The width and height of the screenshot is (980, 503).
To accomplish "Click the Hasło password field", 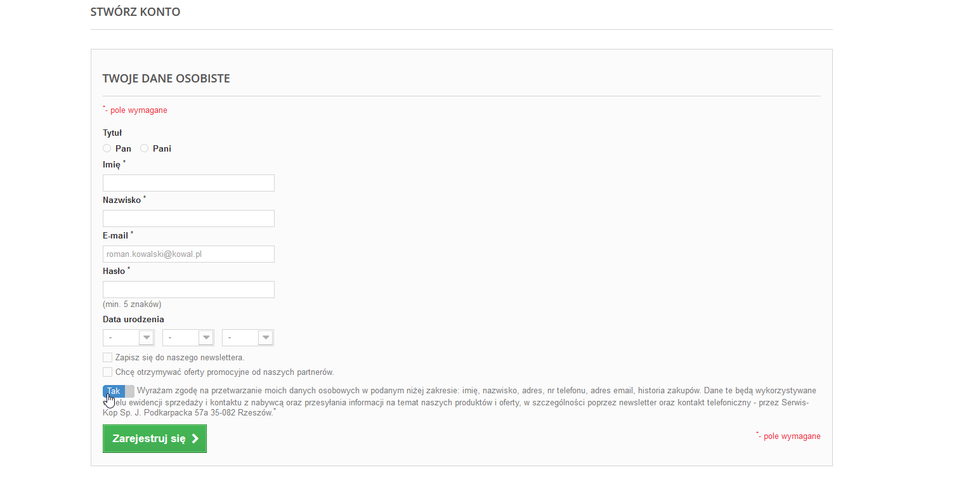I will click(188, 290).
